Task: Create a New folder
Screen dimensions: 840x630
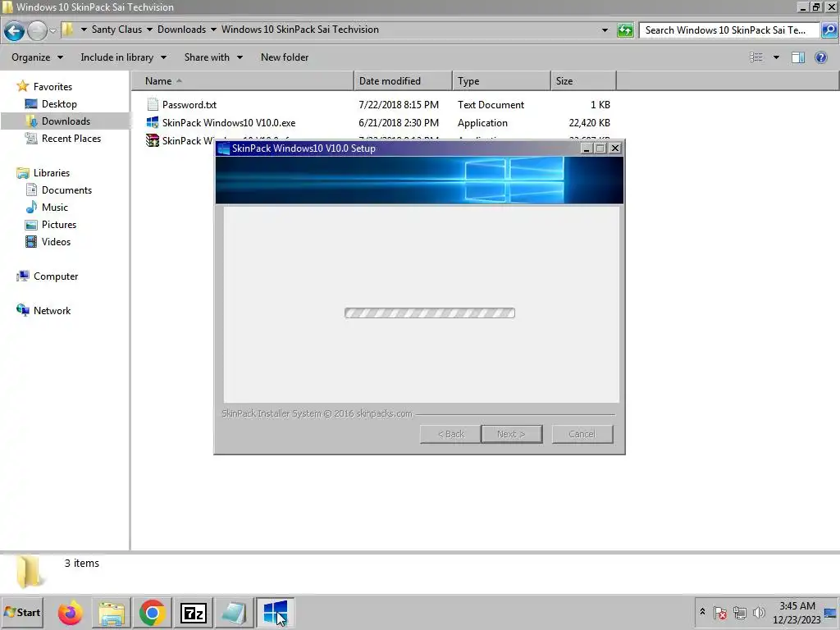Action: (x=285, y=57)
